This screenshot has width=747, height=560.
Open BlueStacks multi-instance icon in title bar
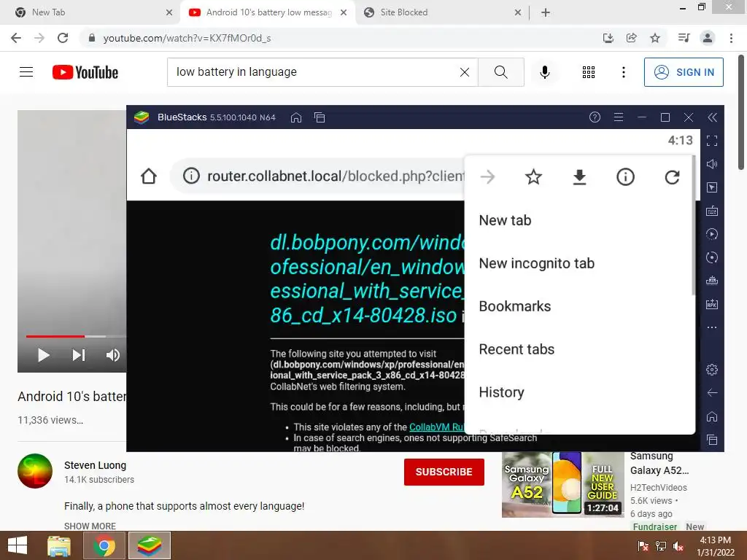pos(320,117)
